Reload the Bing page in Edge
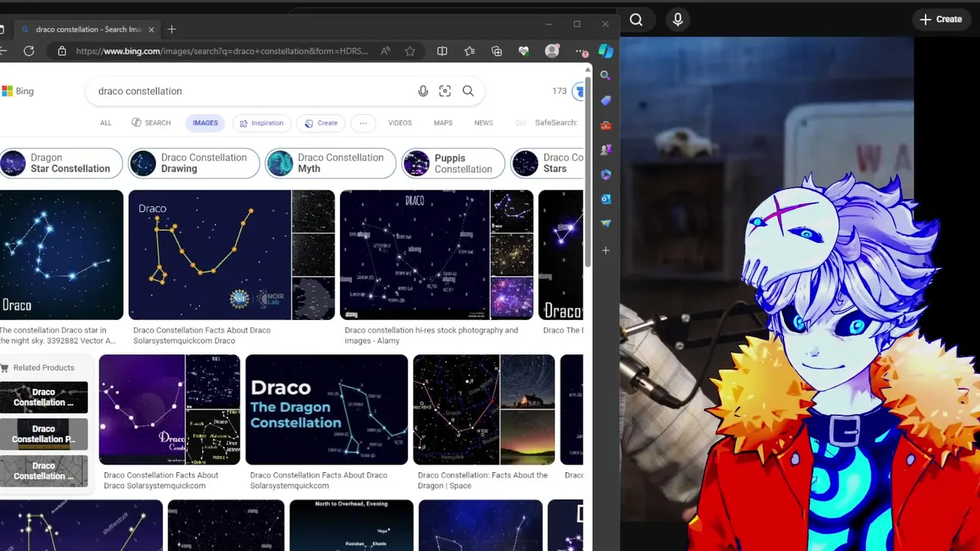 click(x=29, y=51)
